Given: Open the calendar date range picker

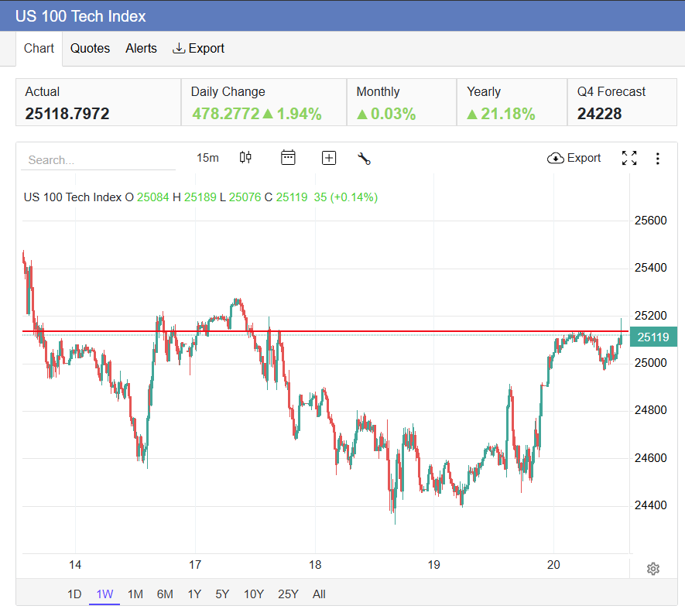Looking at the screenshot, I should click(x=288, y=158).
